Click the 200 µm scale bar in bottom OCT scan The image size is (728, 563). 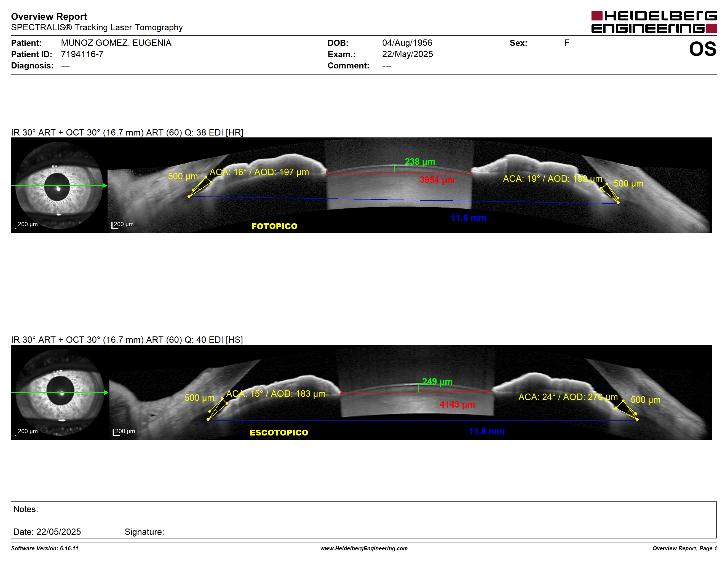pos(124,432)
